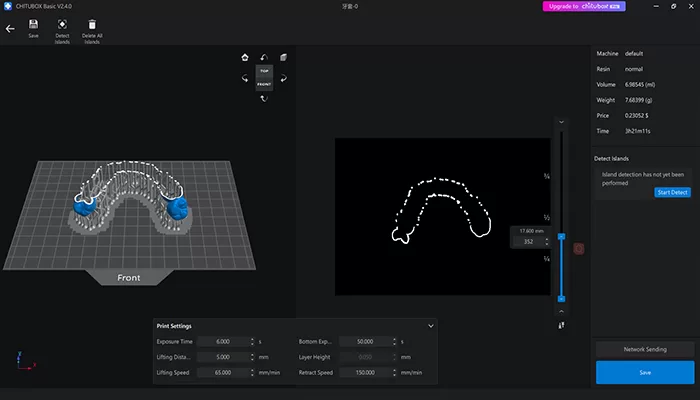Click the Save icon in the toolbar
Viewport: 700px width, 400px height.
[33, 28]
